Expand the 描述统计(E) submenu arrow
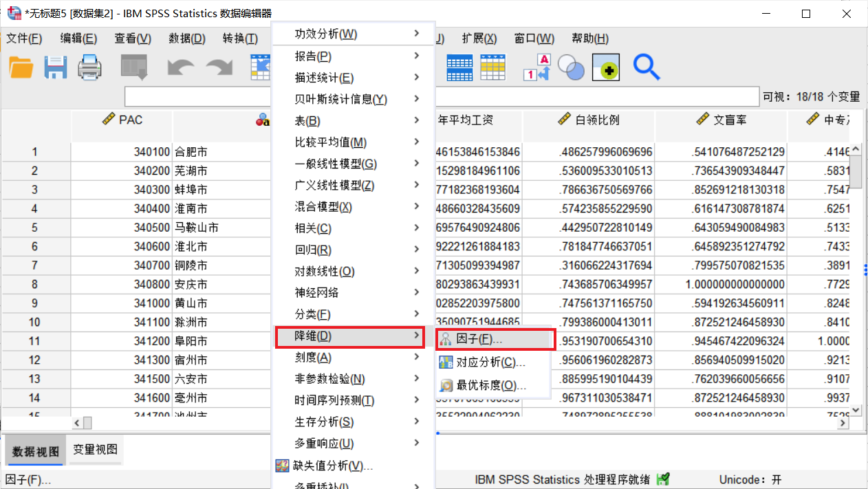This screenshot has height=489, width=868. click(417, 77)
